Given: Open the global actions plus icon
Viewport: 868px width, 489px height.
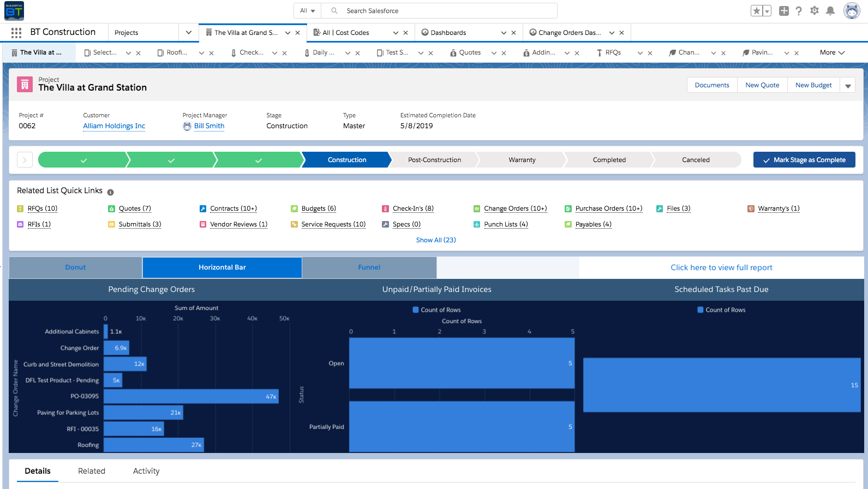Looking at the screenshot, I should click(x=783, y=11).
